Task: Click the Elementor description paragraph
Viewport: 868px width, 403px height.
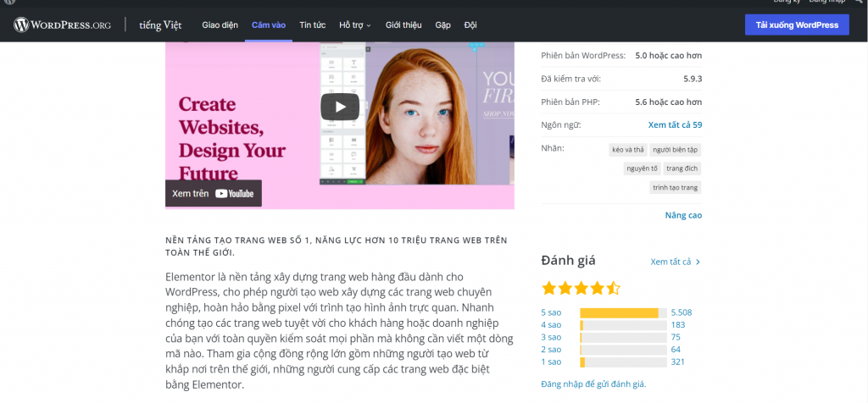Action: coord(339,330)
